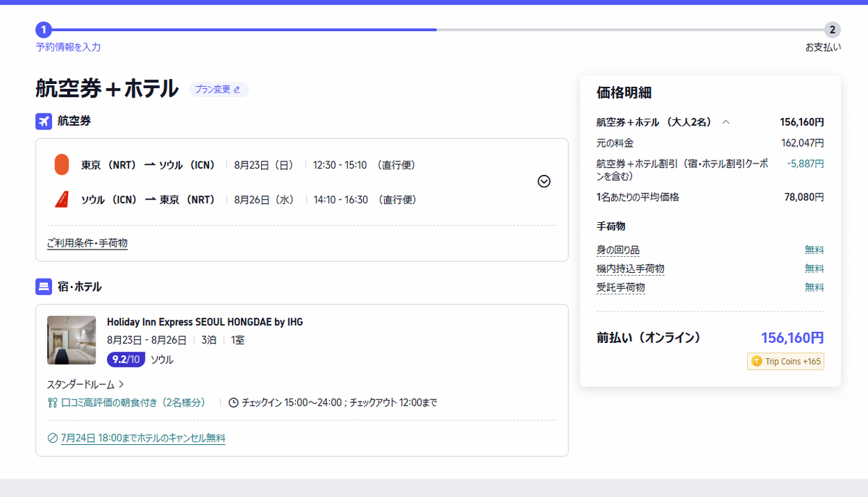Click the 1室 room count text
Screen dimensions: 868x497
click(238, 339)
